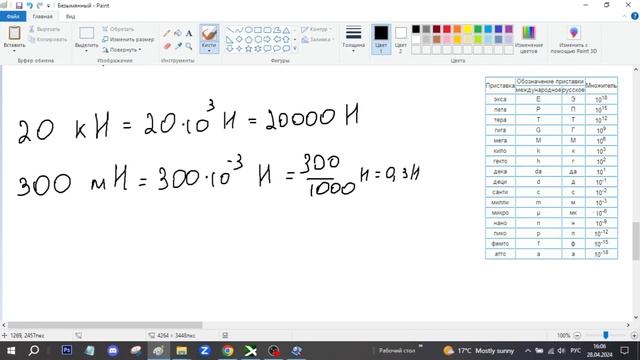The height and width of the screenshot is (360, 640).
Task: Open the File (Файл) menu
Action: point(13,16)
